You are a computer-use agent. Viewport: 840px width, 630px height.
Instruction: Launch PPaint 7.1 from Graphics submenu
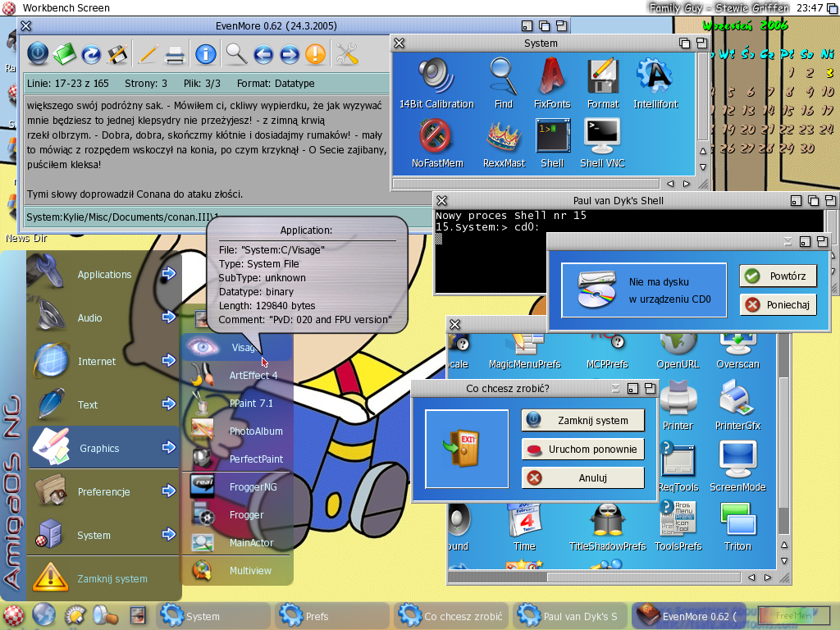(x=237, y=403)
